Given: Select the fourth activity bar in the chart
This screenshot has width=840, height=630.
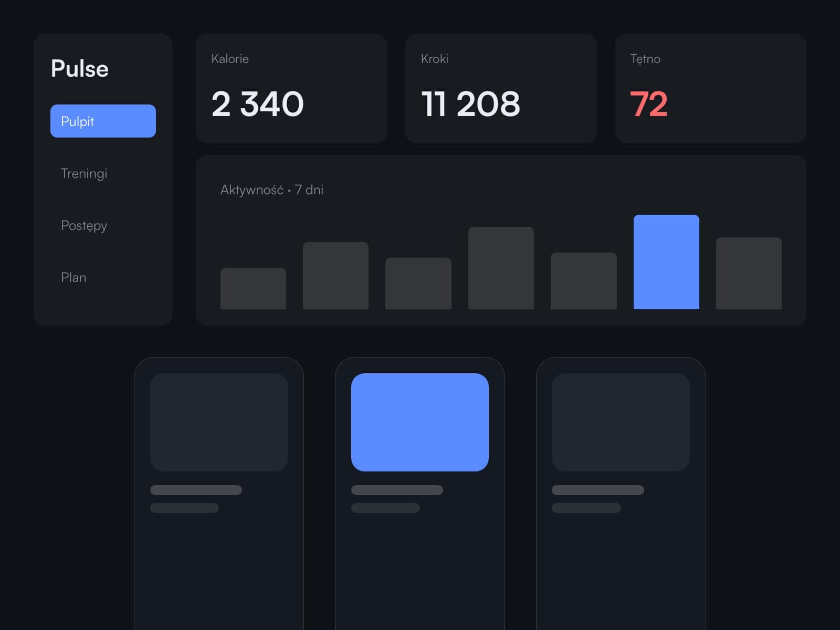Looking at the screenshot, I should pos(501,268).
